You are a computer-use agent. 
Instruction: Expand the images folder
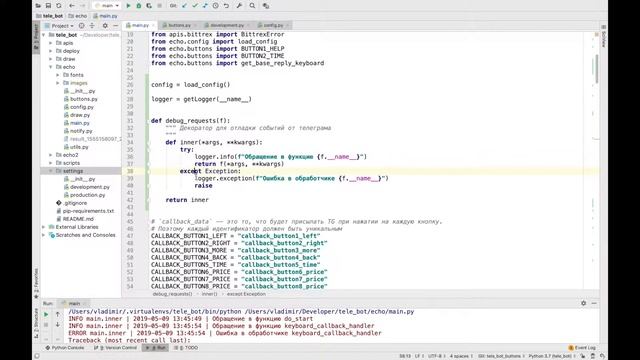(58, 83)
